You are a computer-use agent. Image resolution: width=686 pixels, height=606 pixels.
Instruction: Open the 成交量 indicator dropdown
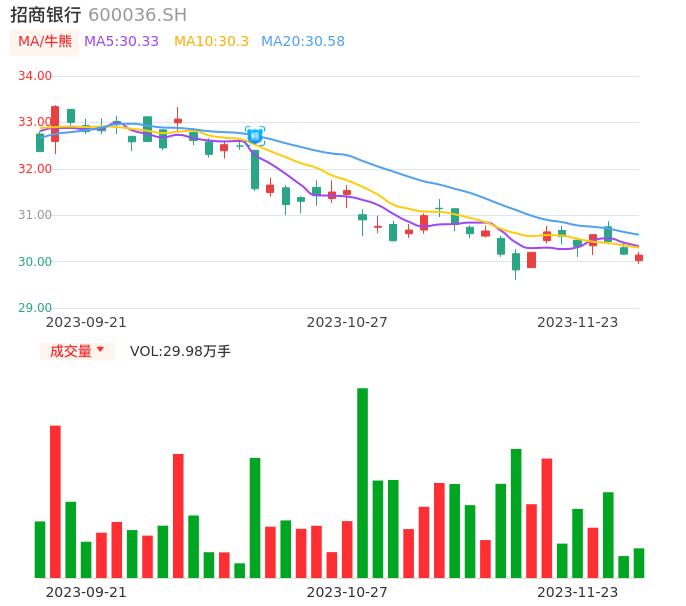click(x=77, y=351)
